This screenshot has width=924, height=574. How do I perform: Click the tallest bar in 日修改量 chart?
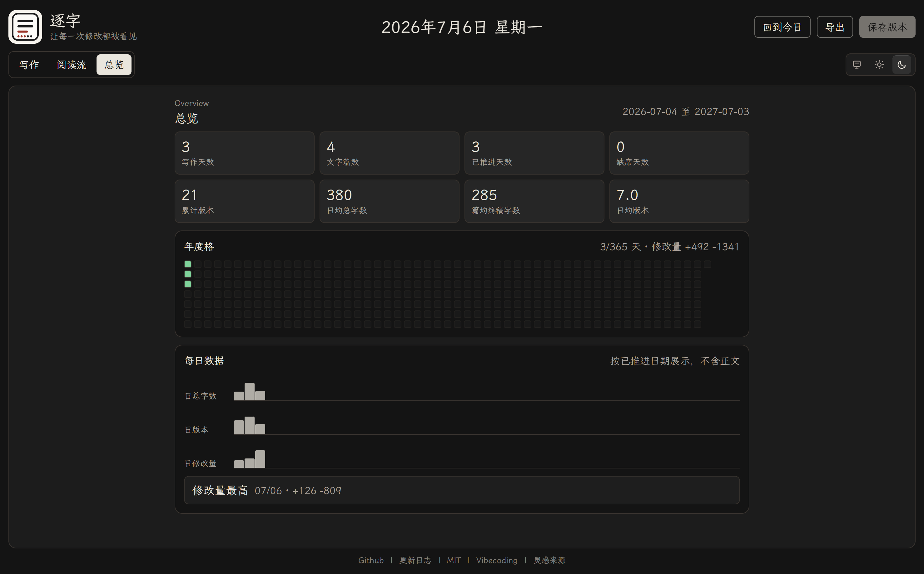pos(260,459)
